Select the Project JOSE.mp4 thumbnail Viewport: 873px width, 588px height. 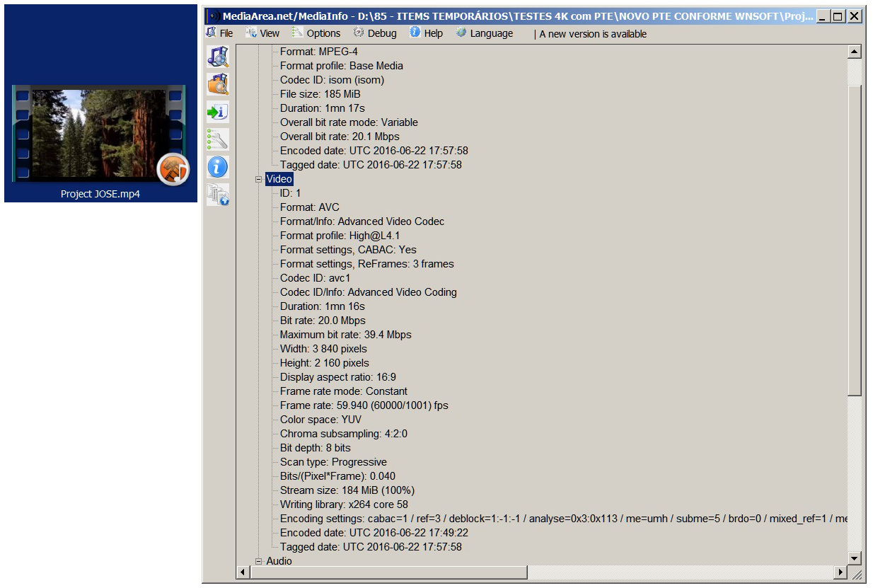pos(100,134)
